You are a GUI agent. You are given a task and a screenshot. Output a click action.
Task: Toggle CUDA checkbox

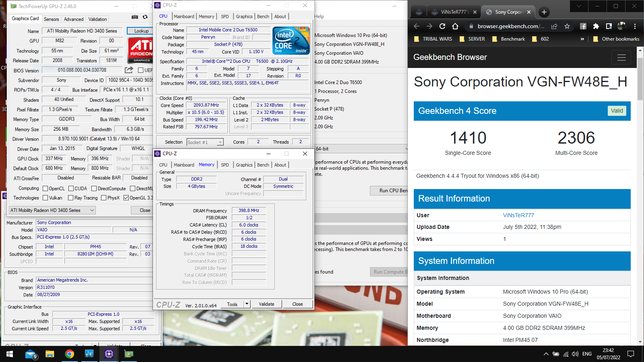pyautogui.click(x=71, y=188)
